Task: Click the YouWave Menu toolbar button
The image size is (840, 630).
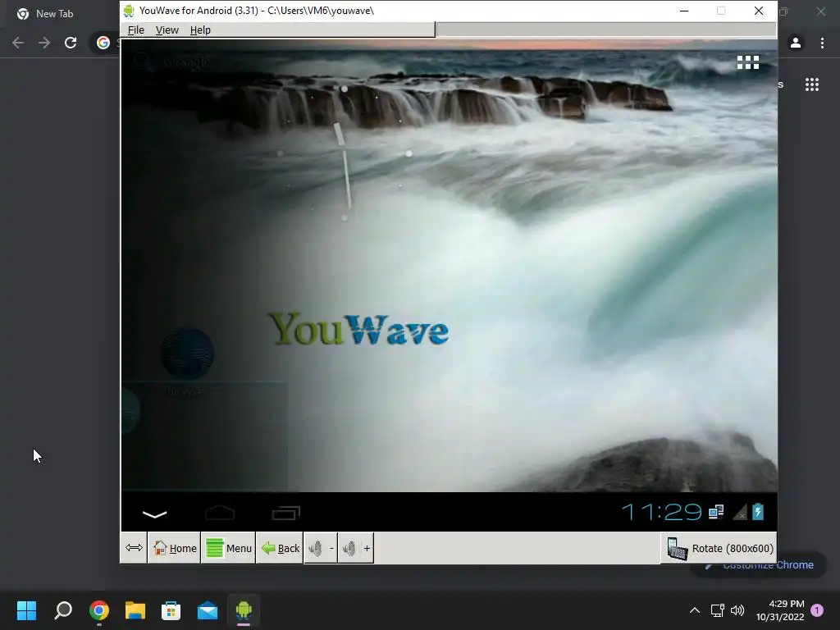Action: pyautogui.click(x=229, y=548)
